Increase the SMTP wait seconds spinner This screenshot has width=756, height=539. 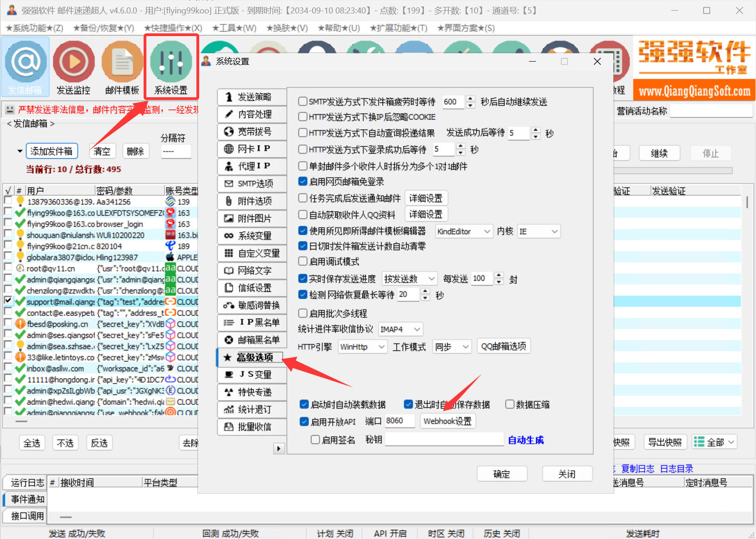click(x=471, y=99)
